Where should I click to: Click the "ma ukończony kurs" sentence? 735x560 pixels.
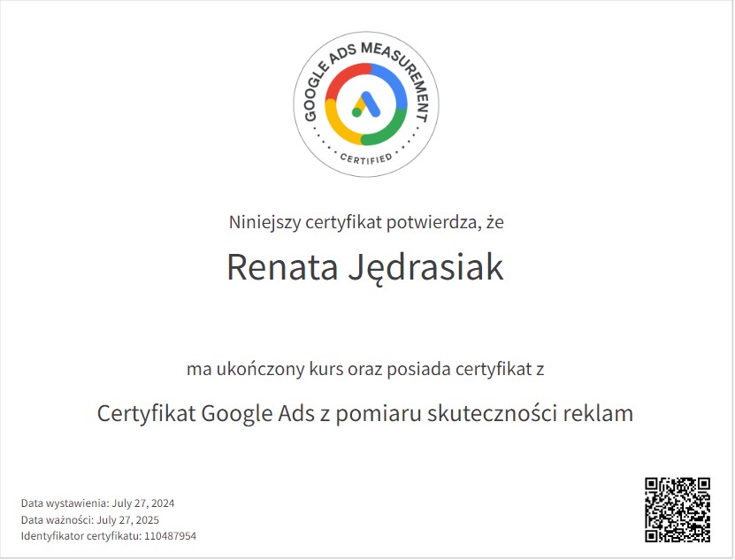pos(366,368)
